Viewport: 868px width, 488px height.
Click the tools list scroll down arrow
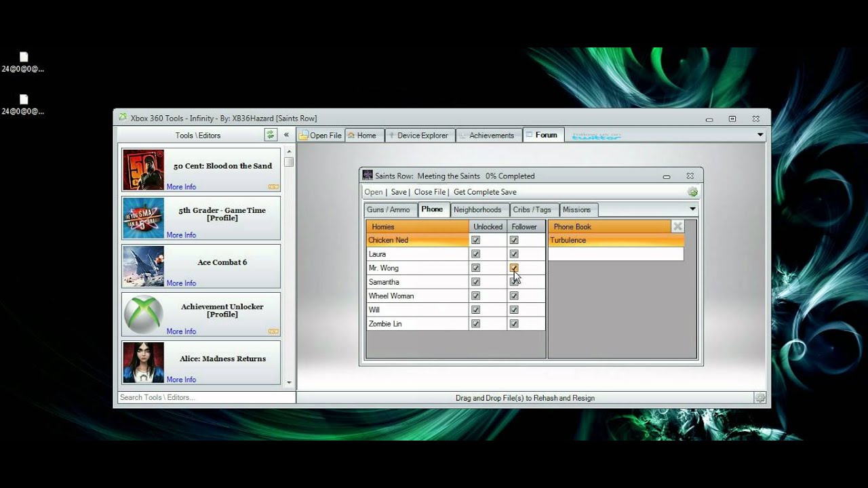(289, 382)
